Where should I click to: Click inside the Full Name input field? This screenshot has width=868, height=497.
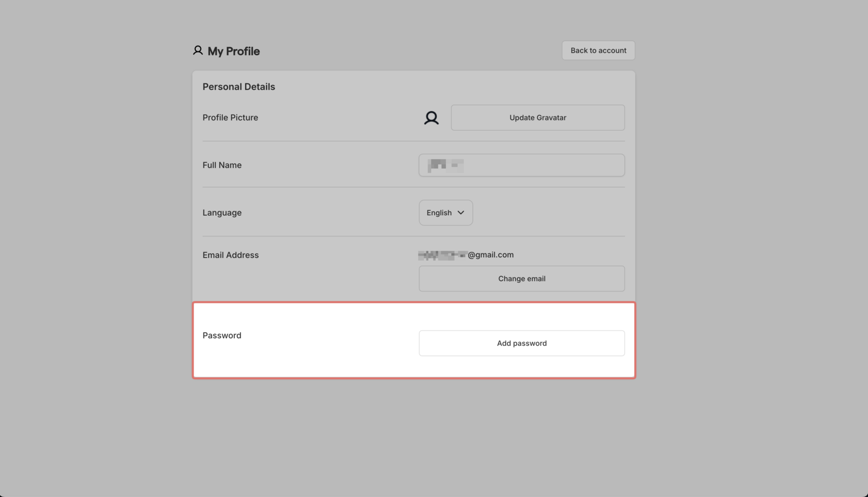click(x=521, y=165)
